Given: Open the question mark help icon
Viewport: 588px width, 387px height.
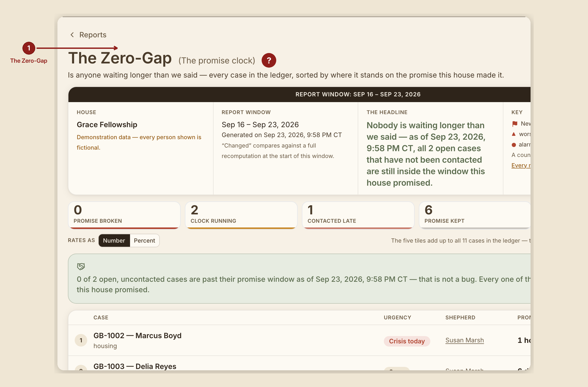Looking at the screenshot, I should (269, 60).
